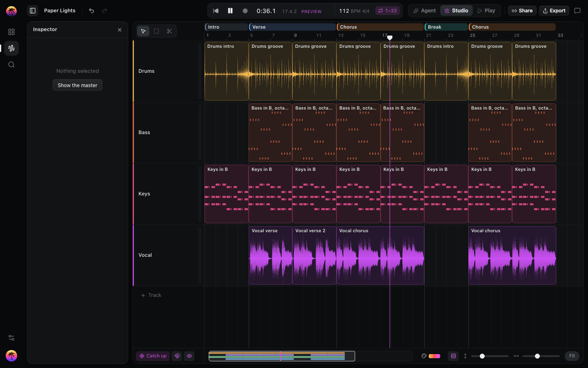This screenshot has height=368, width=588.
Task: Add a new Track
Action: [x=151, y=295]
